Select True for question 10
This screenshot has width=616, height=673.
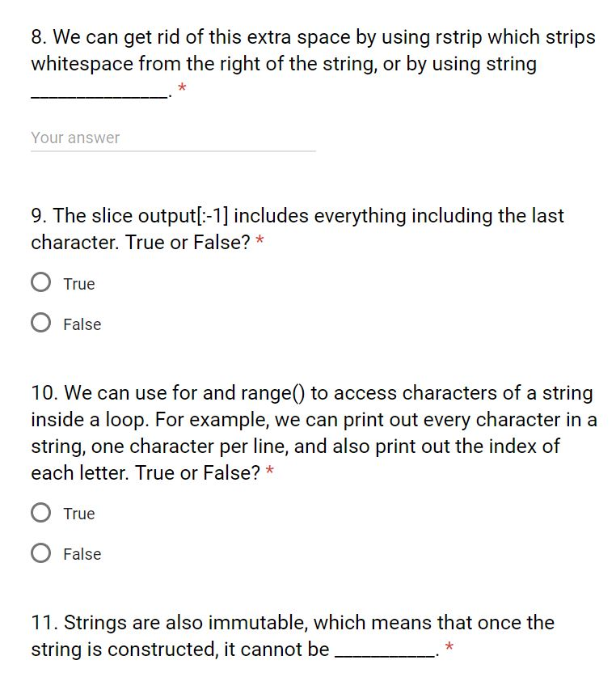(x=40, y=512)
